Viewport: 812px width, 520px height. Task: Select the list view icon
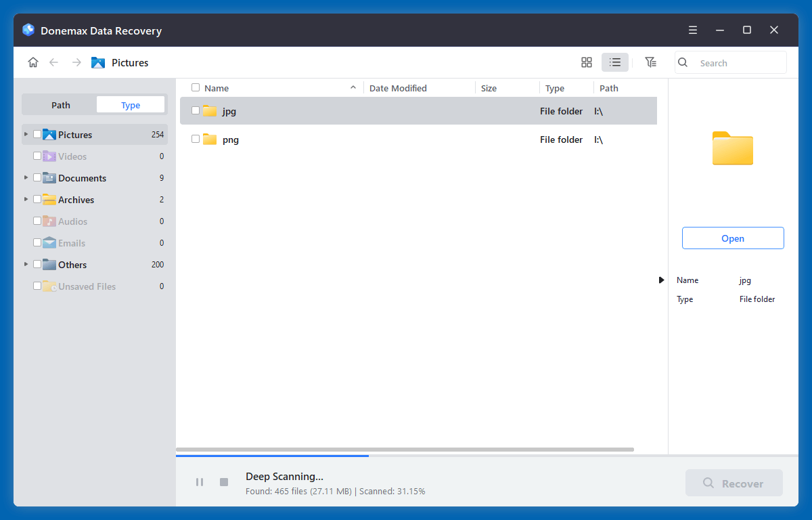point(614,62)
